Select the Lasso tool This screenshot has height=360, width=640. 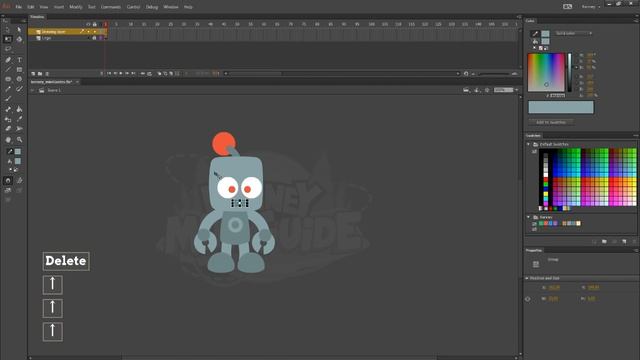tap(8, 49)
